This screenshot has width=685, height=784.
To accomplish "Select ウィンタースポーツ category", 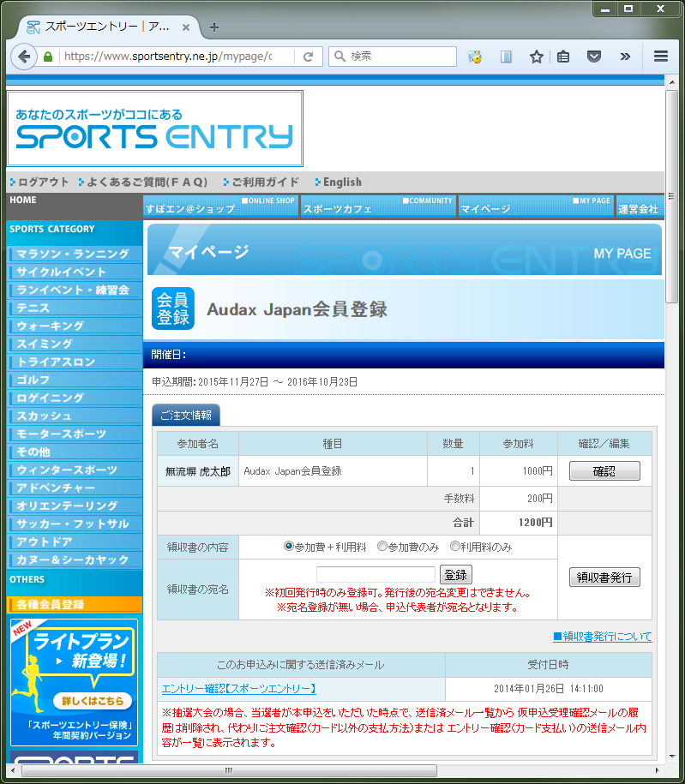I will click(x=75, y=470).
